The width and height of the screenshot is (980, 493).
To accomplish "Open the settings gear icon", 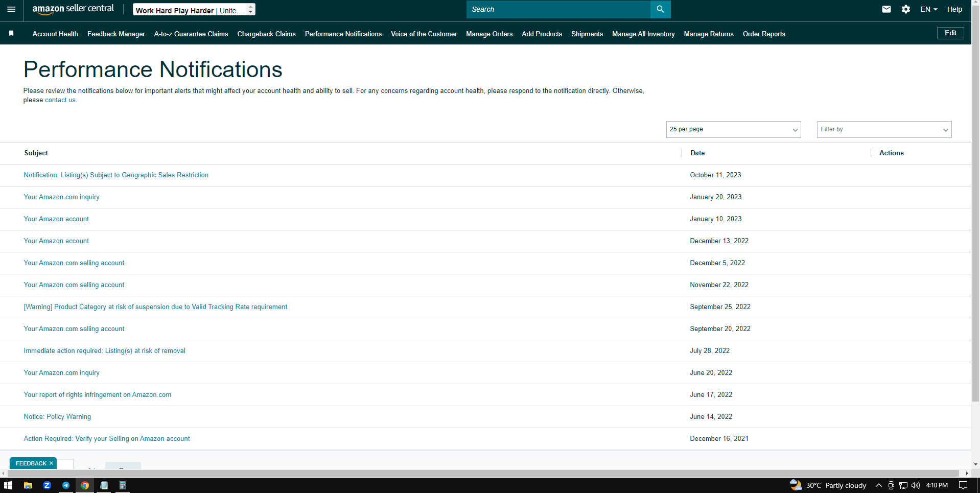I will [x=906, y=9].
